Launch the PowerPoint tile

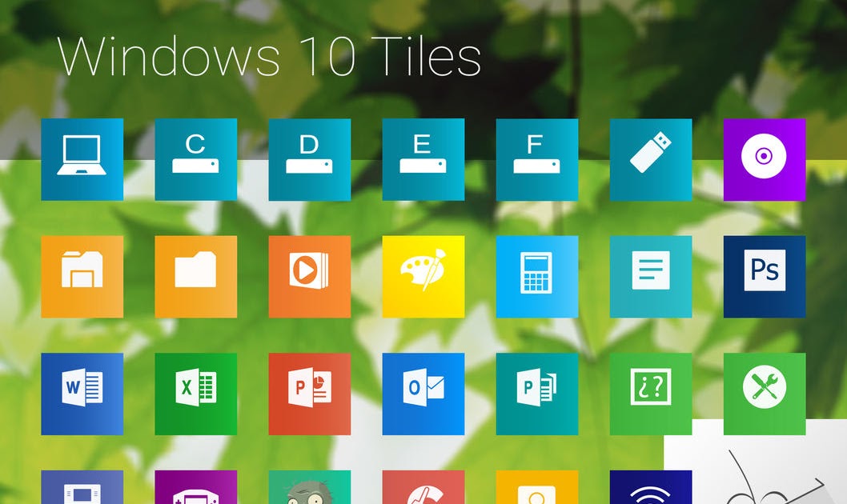click(310, 394)
